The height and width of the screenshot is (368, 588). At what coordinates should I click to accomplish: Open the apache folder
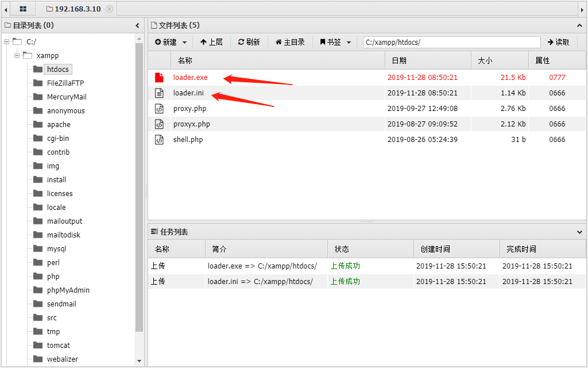pos(59,125)
